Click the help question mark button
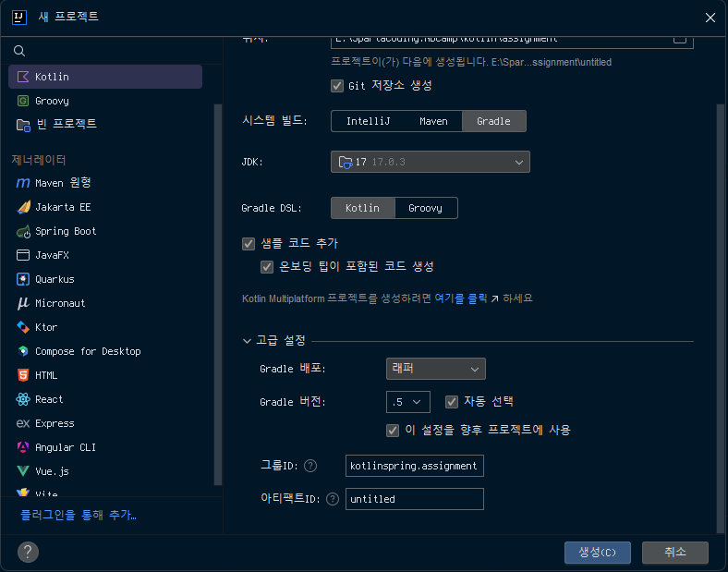Screen dimensions: 728x572 click(x=28, y=552)
